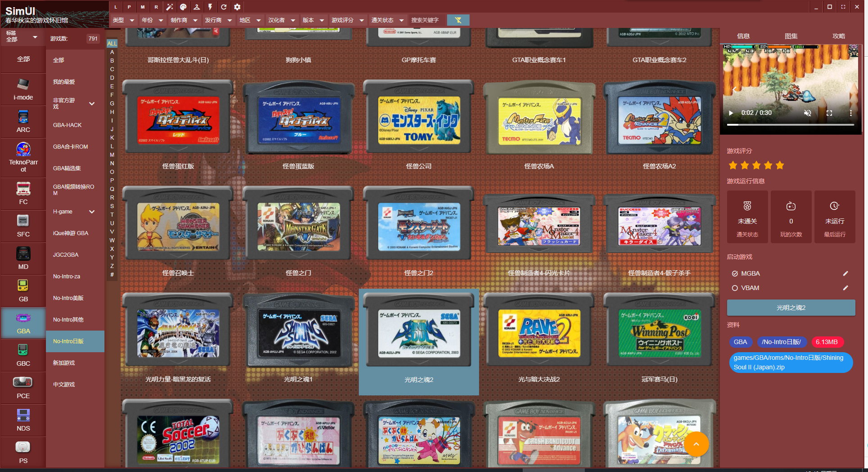Click the 未通关 completion status button
Image resolution: width=868 pixels, height=472 pixels.
coord(747,217)
